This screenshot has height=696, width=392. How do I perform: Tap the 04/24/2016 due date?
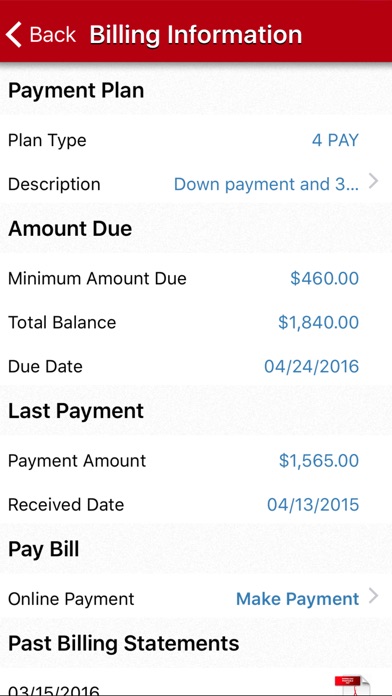point(312,366)
